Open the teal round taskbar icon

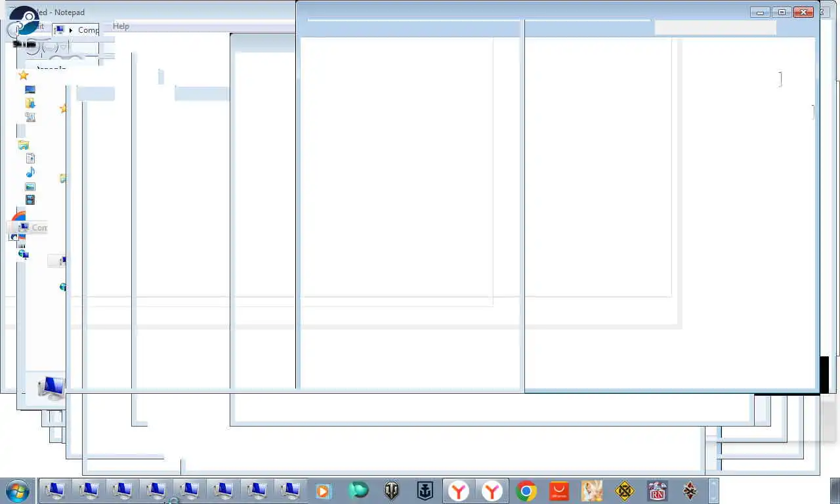click(x=358, y=490)
